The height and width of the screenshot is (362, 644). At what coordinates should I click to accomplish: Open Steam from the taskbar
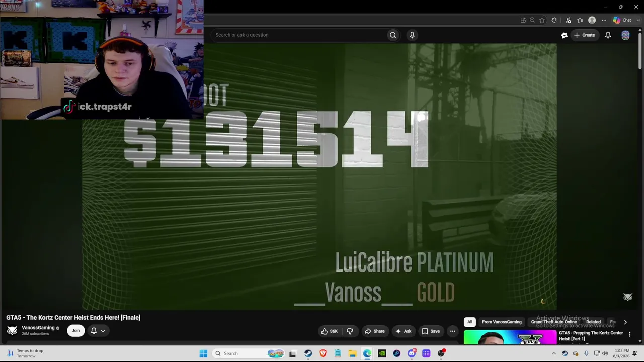pyautogui.click(x=308, y=353)
